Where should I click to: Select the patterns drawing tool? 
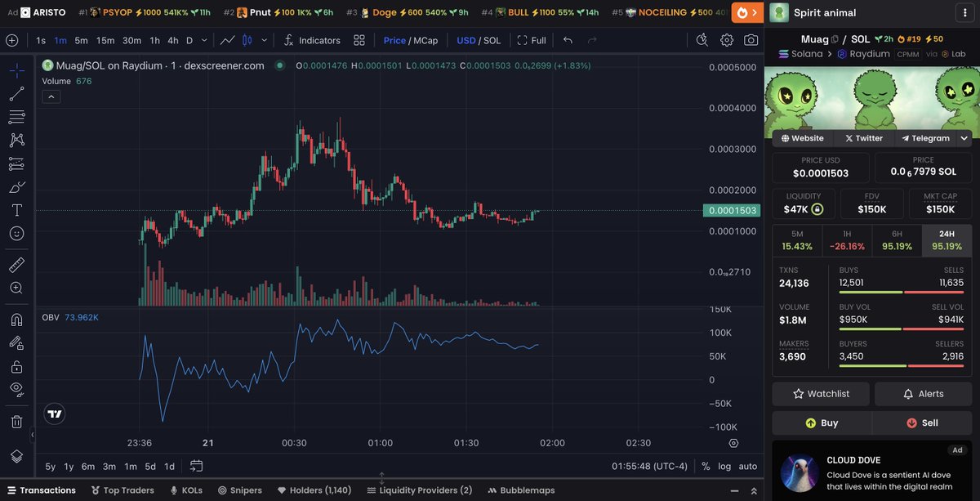pyautogui.click(x=16, y=141)
